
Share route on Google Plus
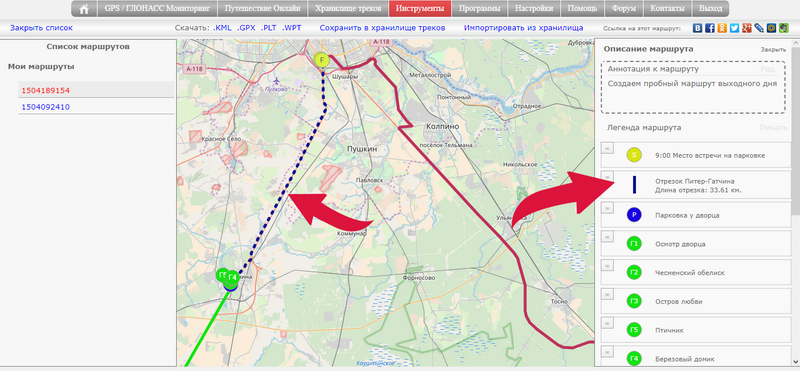pos(746,28)
